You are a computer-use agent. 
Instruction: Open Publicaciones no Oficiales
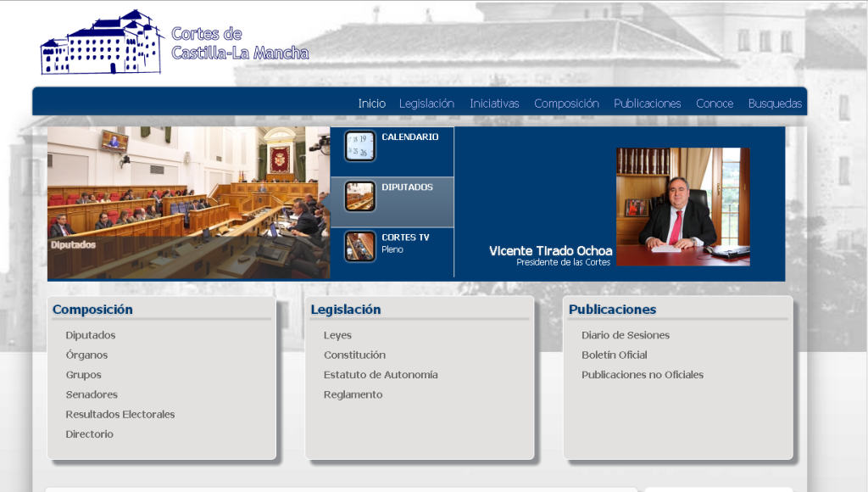tap(643, 375)
